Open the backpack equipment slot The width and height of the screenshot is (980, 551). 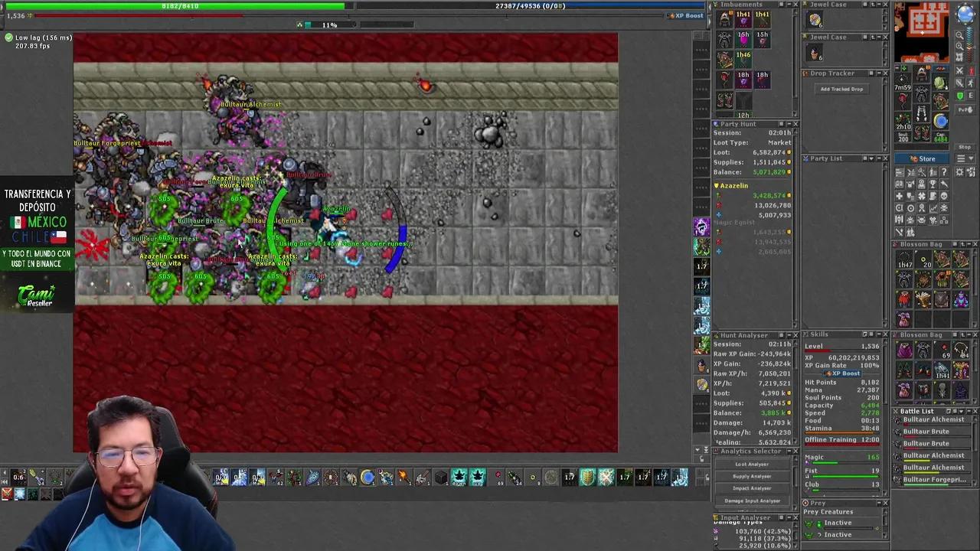[941, 83]
